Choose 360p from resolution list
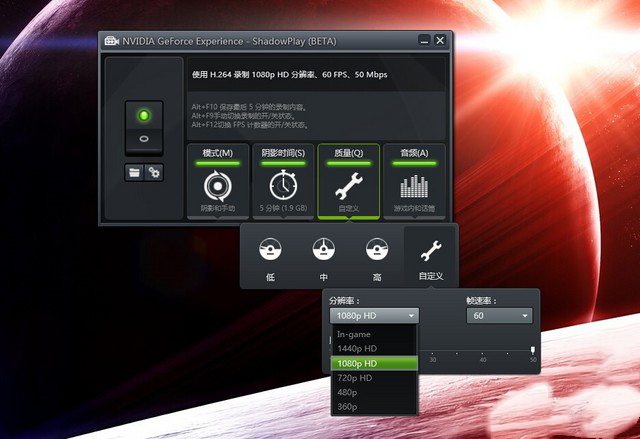This screenshot has width=640, height=439. (x=374, y=406)
